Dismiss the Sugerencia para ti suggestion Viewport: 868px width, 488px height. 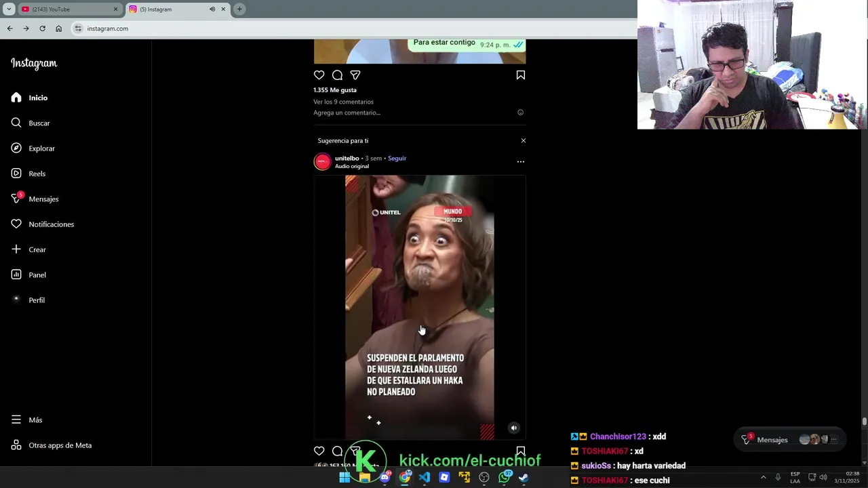(523, 141)
